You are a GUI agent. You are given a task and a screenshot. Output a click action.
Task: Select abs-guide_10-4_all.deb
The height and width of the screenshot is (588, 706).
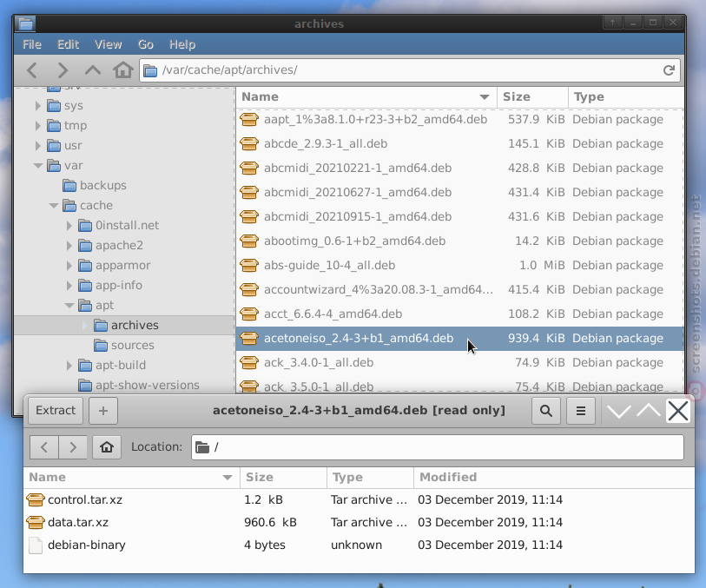pos(459,265)
